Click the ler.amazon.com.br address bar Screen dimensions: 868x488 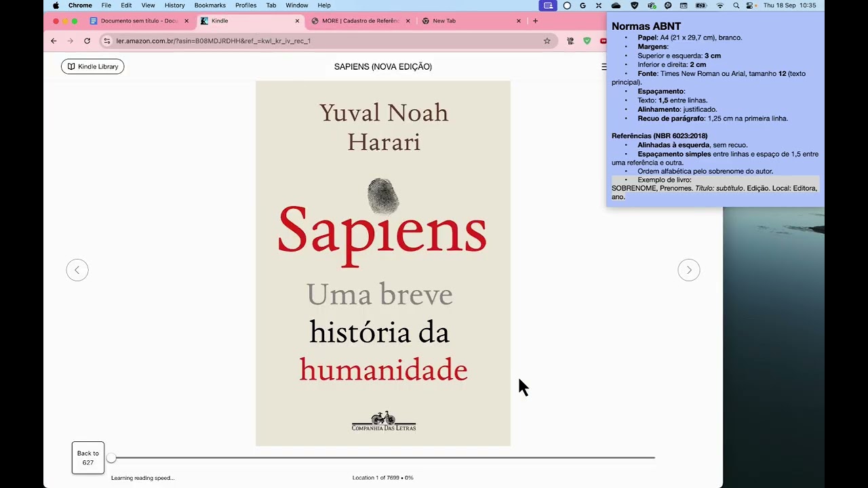(x=328, y=41)
